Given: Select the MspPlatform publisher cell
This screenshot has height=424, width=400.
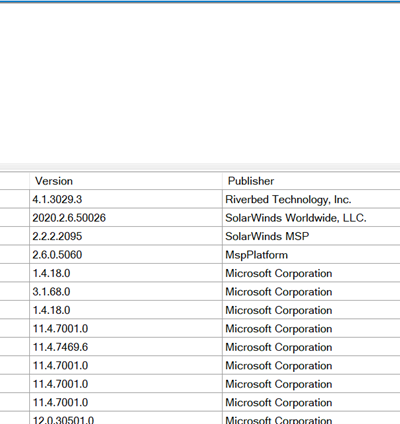Looking at the screenshot, I should point(311,255).
